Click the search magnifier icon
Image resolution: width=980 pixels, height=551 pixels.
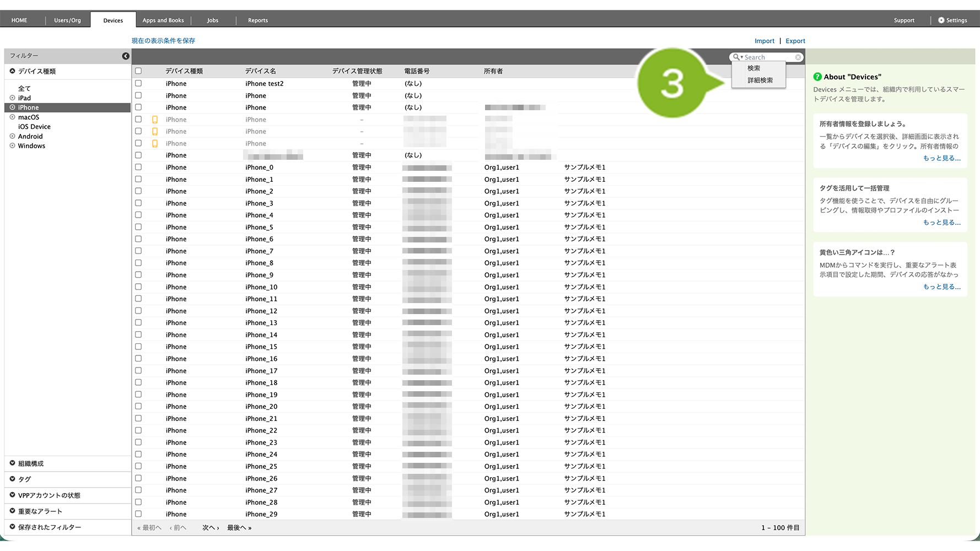pyautogui.click(x=736, y=57)
